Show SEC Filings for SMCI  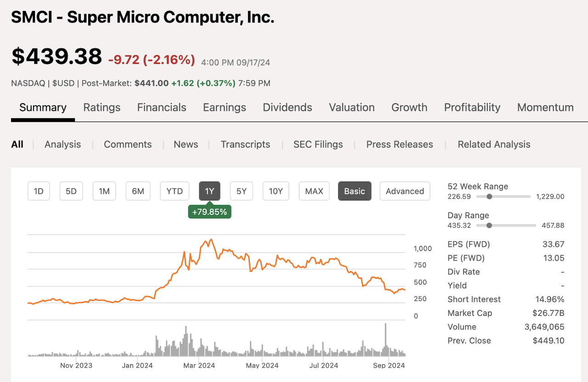[318, 144]
